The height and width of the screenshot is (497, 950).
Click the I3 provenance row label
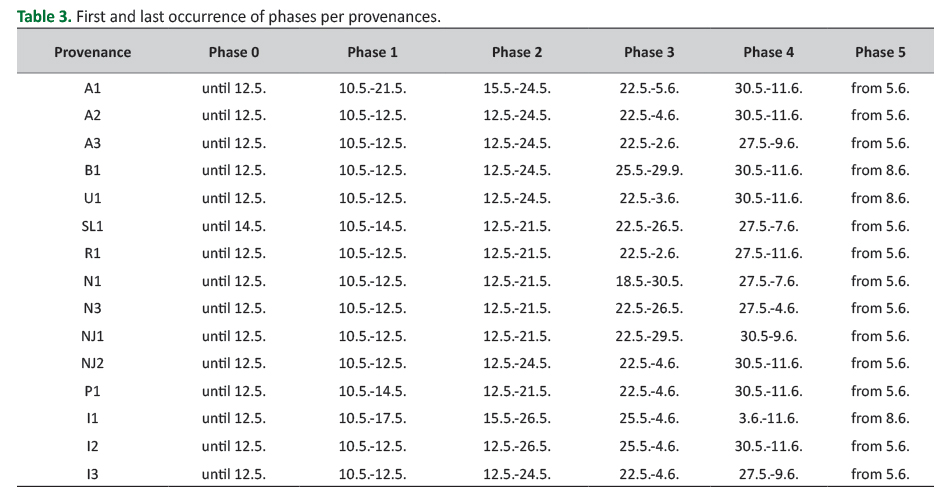click(x=92, y=474)
